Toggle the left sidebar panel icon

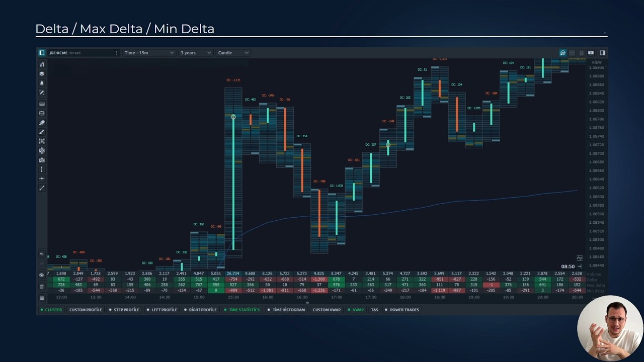42,53
